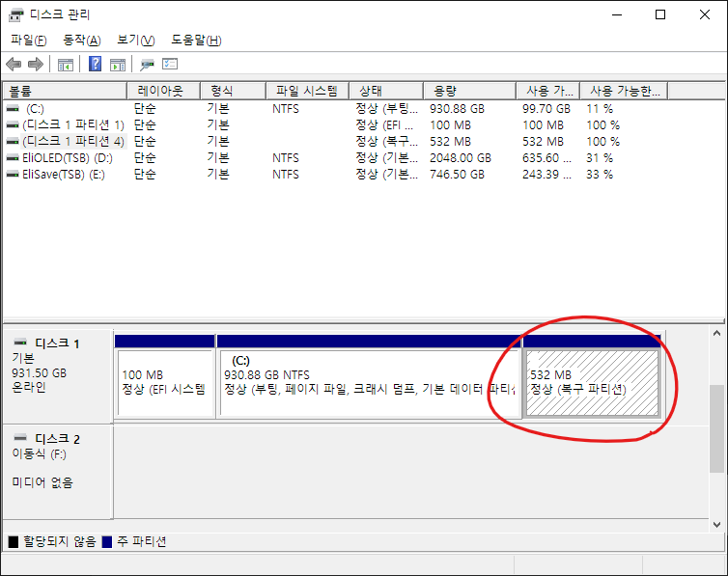Click the 정상 (부팅... status cell
The height and width of the screenshot is (576, 728).
387,109
